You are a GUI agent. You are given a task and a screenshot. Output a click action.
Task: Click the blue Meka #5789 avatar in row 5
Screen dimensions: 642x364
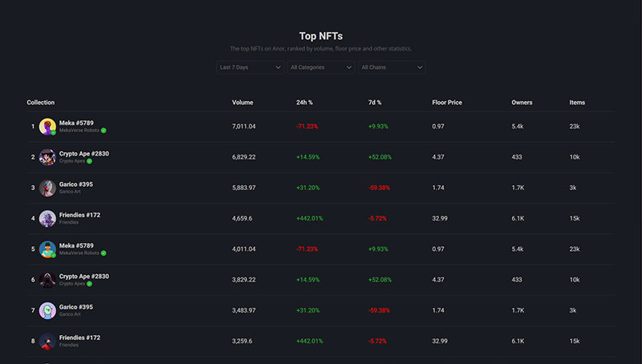47,249
